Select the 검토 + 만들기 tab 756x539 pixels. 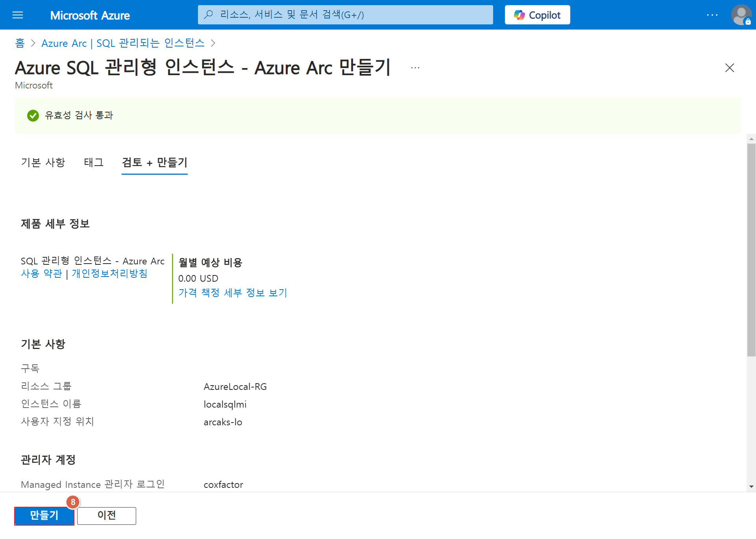pyautogui.click(x=154, y=162)
